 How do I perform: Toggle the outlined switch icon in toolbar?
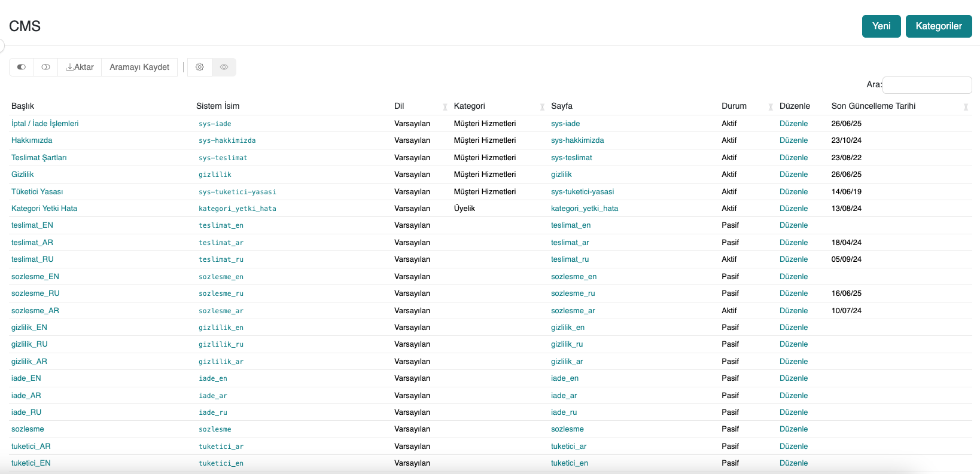(45, 67)
